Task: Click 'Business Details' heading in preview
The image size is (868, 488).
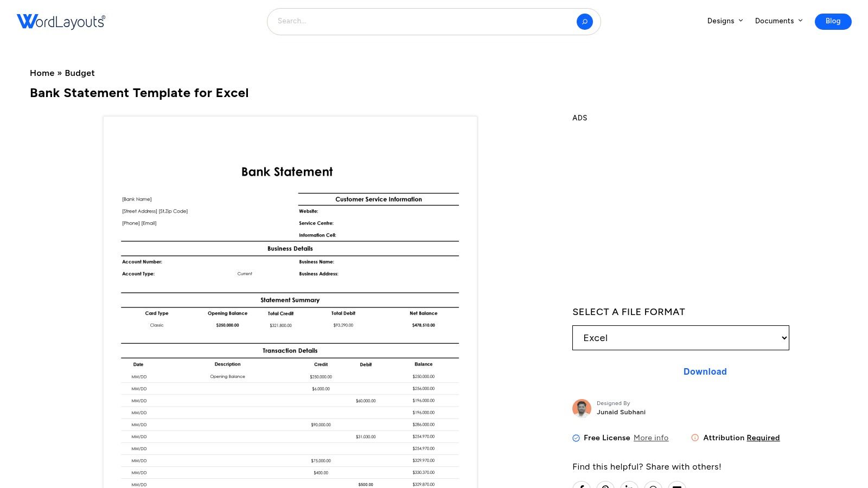Action: 290,249
